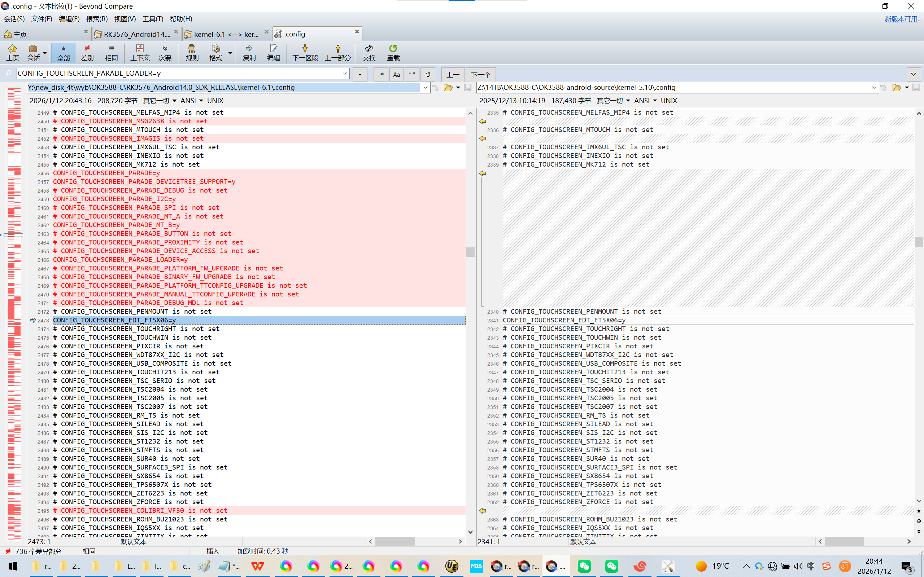Toggle 差别 show differences filter
Viewport: 924px width, 577px height.
[x=87, y=52]
